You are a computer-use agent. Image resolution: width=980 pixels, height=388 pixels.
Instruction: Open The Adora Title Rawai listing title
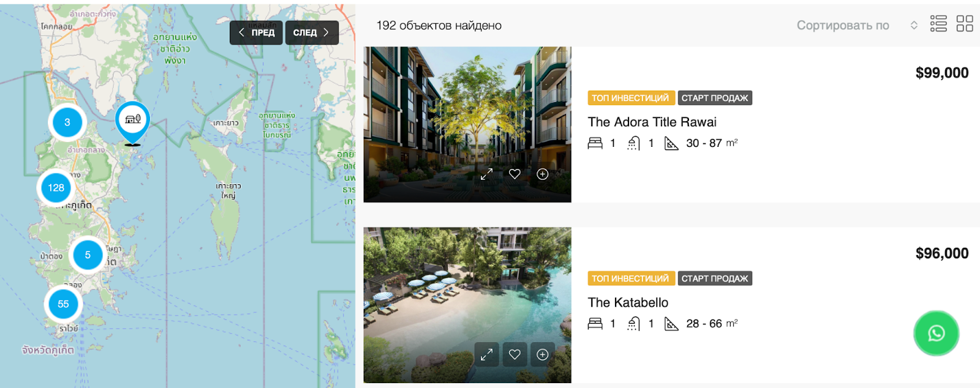[x=652, y=122]
